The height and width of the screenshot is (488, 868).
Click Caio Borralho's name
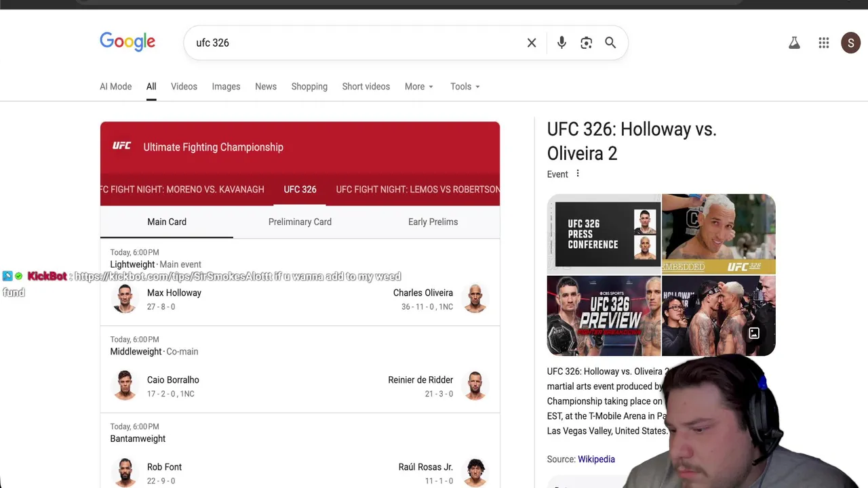[x=173, y=380]
